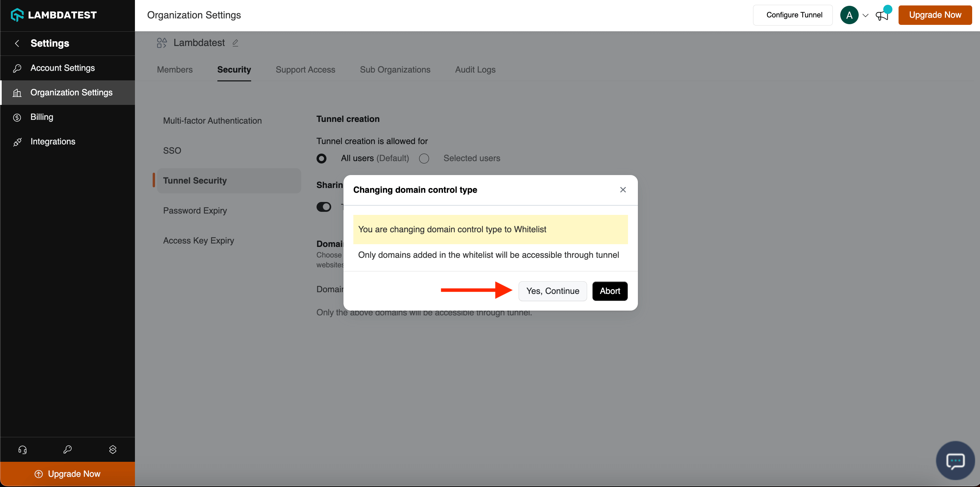This screenshot has width=980, height=487.
Task: Select the Selected users radio option
Action: [424, 159]
